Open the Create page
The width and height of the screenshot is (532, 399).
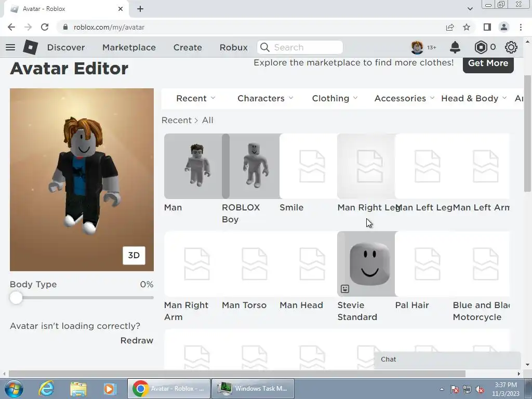point(188,47)
